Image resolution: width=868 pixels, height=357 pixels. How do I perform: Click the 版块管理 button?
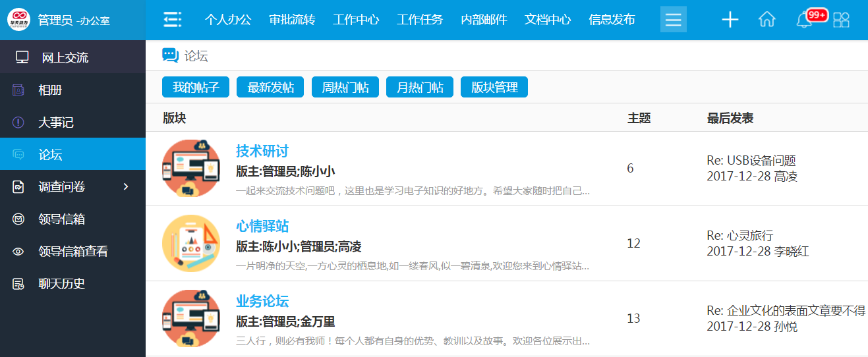(494, 88)
